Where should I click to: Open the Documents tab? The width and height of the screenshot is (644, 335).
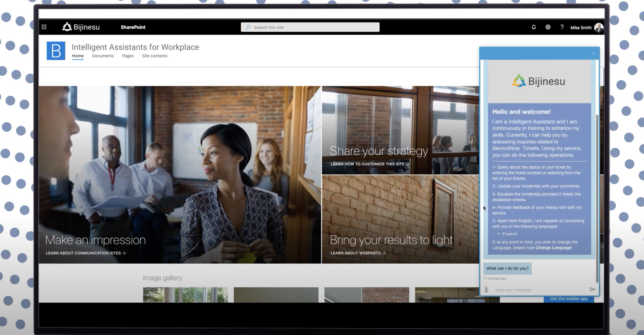(x=103, y=56)
